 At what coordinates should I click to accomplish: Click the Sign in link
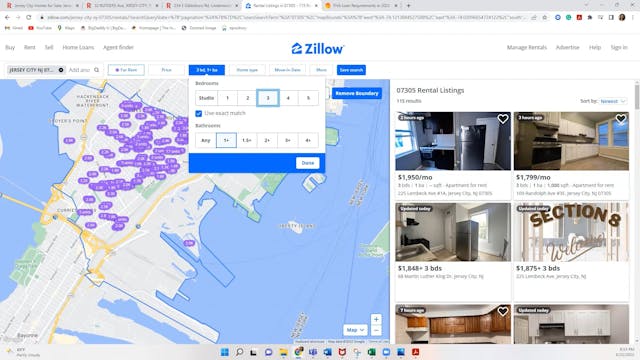pos(619,47)
